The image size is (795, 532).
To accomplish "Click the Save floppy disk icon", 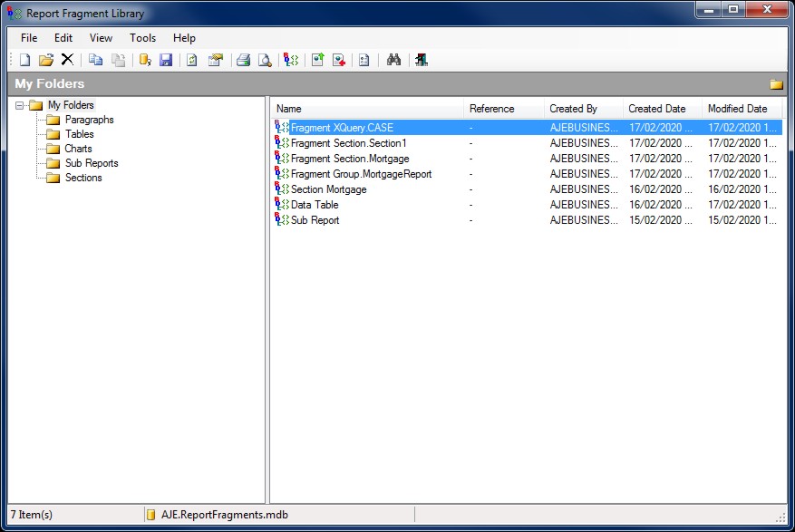I will tap(166, 60).
